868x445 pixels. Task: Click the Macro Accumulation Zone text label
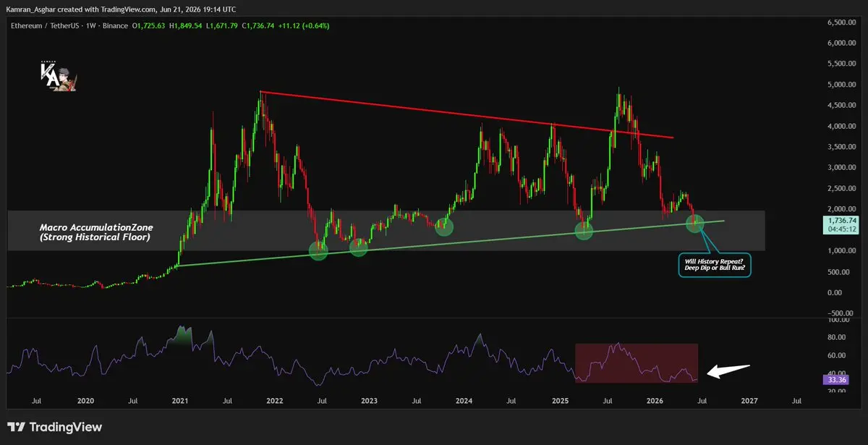pos(95,232)
